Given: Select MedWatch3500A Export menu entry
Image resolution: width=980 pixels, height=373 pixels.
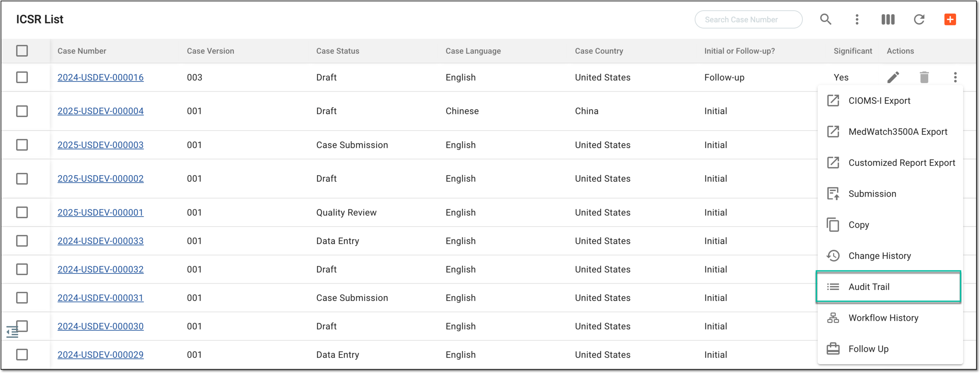Looking at the screenshot, I should (890, 132).
